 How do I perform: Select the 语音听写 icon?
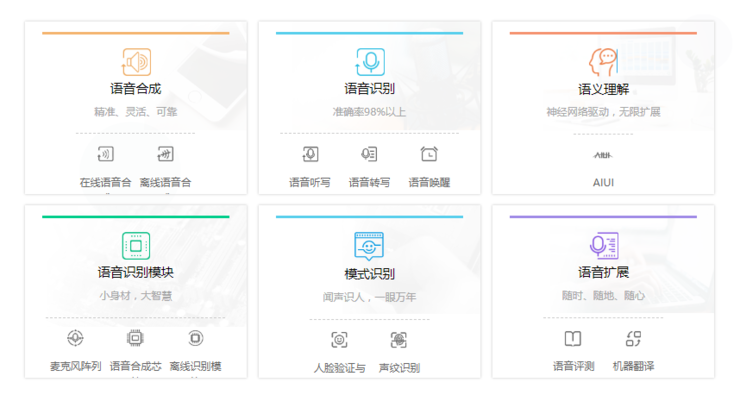[310, 154]
